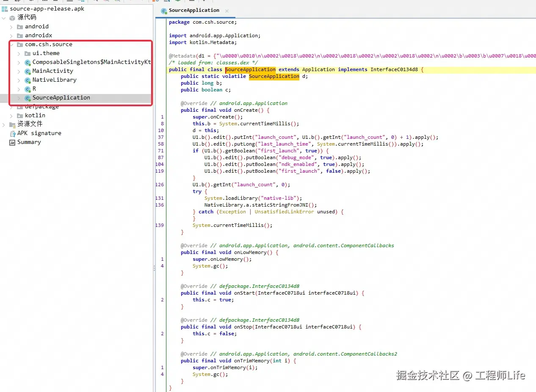The height and width of the screenshot is (392, 536).
Task: Click the kotlin package folder icon
Action: click(x=20, y=116)
